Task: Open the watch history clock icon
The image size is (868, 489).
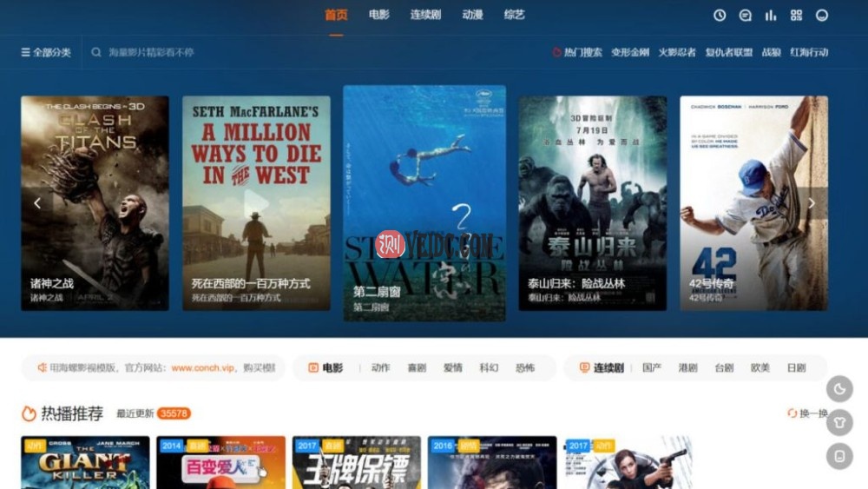Action: (x=719, y=15)
